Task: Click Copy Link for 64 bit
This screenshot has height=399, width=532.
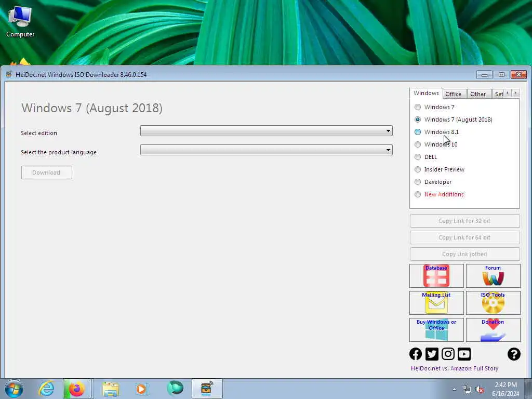Action: click(x=464, y=237)
